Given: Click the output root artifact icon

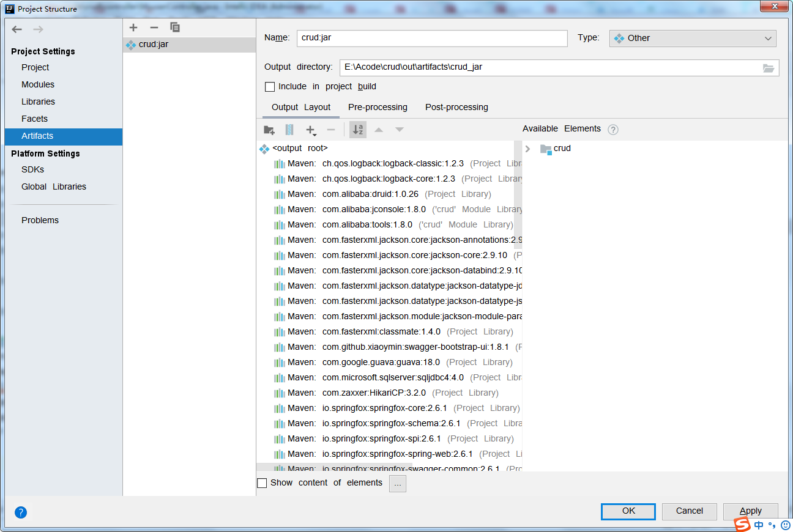Looking at the screenshot, I should point(264,149).
